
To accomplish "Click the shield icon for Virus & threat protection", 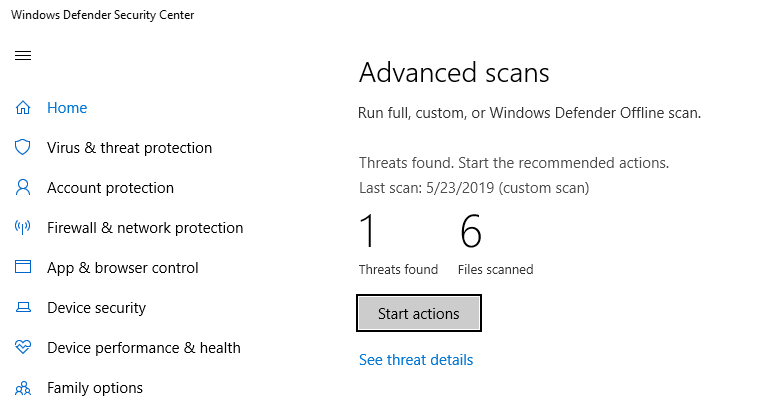I will [x=23, y=148].
